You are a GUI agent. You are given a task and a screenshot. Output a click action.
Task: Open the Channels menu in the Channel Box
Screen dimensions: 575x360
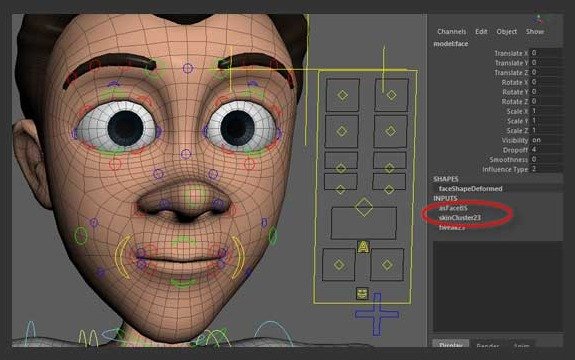(x=451, y=32)
